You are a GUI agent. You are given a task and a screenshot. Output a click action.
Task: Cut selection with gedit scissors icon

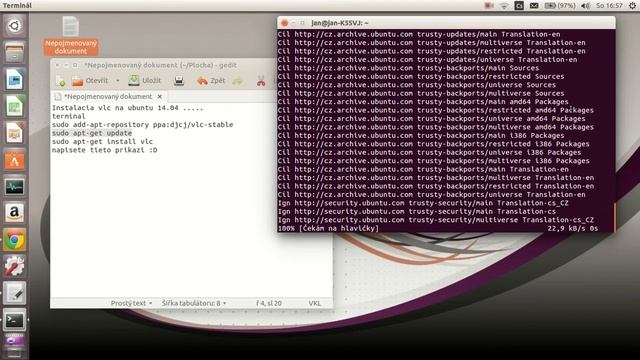[x=261, y=81]
